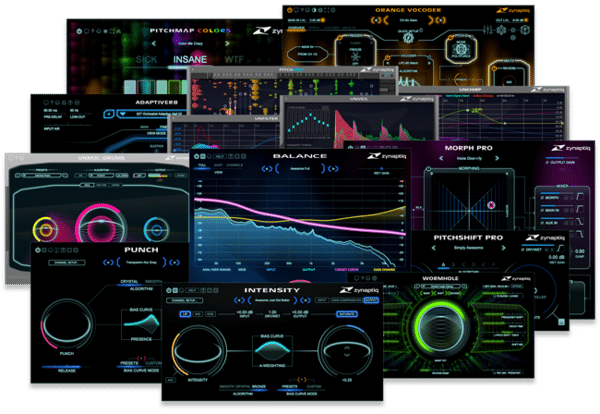Select previous preset arrow in Morph Pro
Viewport: 600px width, 414px height.
pos(441,158)
